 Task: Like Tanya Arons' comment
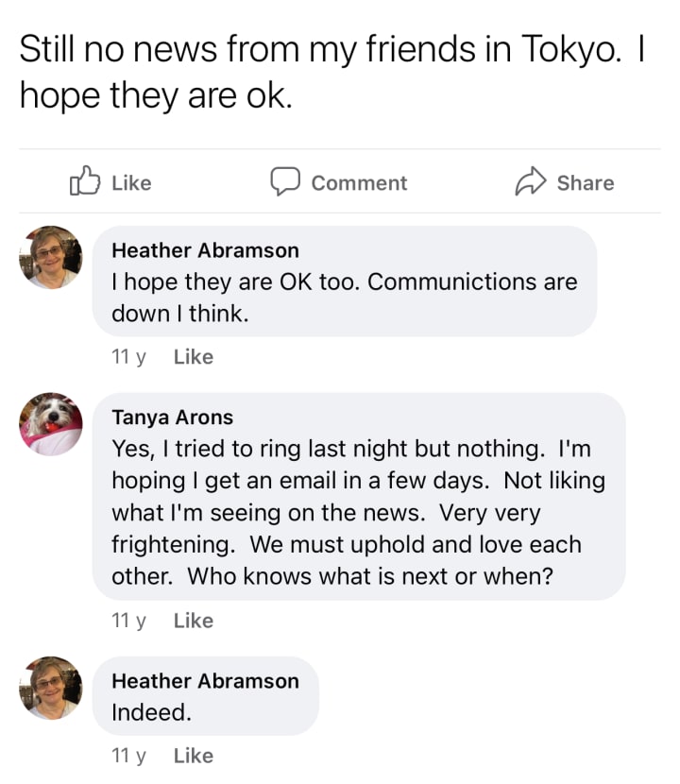[194, 621]
